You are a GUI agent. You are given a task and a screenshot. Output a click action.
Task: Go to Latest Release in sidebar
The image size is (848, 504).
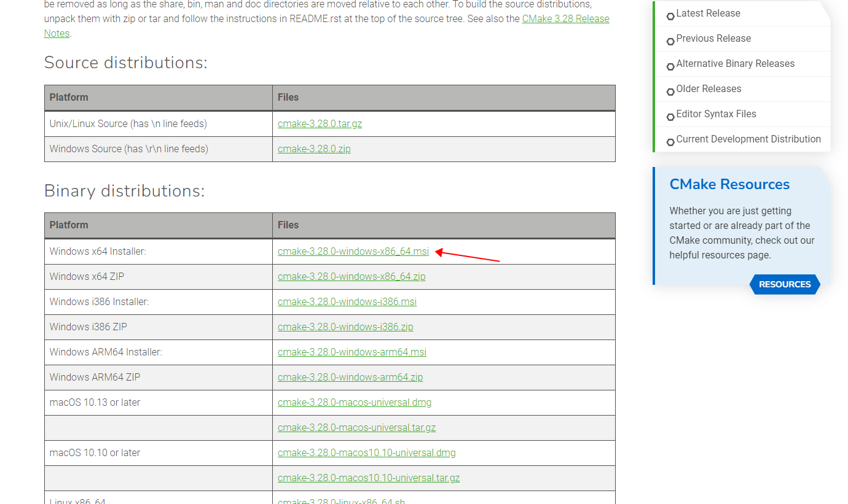[x=708, y=13]
